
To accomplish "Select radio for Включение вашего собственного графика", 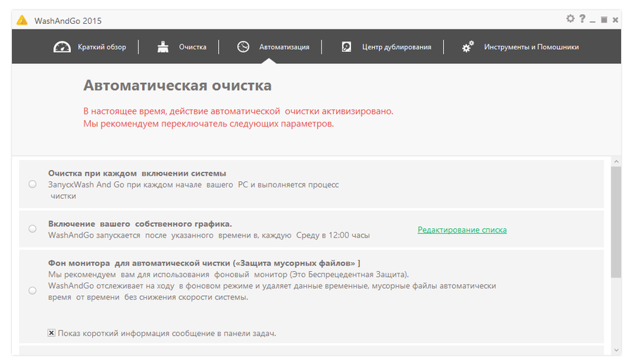I will [x=32, y=229].
